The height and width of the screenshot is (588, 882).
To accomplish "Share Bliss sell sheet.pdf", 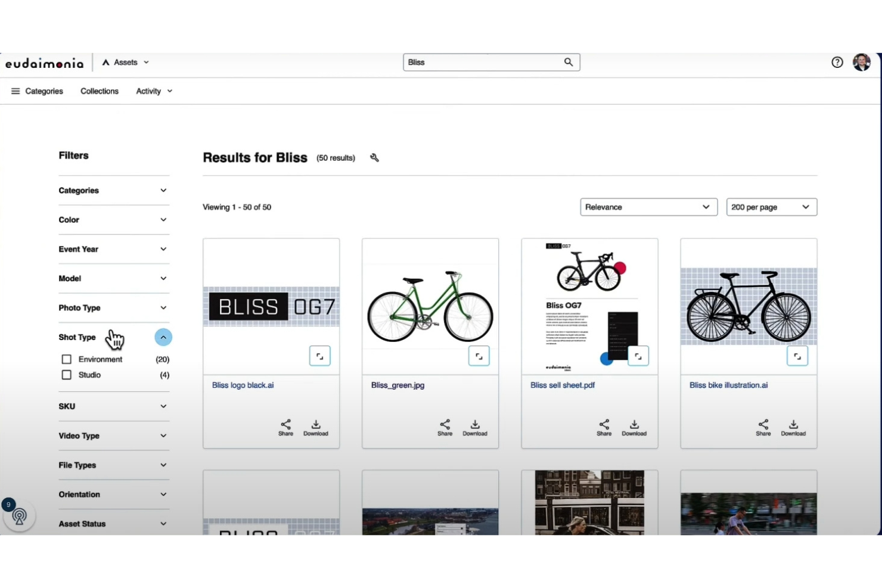I will 604,428.
